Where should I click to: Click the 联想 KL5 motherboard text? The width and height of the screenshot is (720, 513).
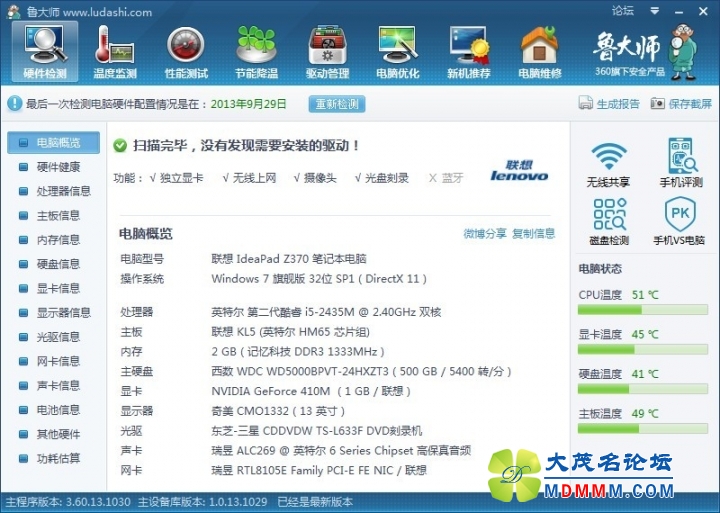(x=291, y=332)
